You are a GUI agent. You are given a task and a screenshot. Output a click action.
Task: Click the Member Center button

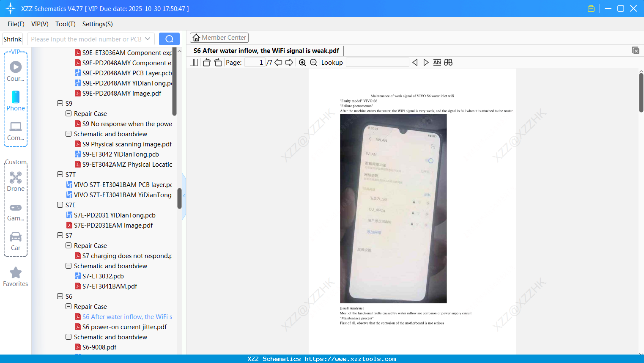tap(219, 37)
